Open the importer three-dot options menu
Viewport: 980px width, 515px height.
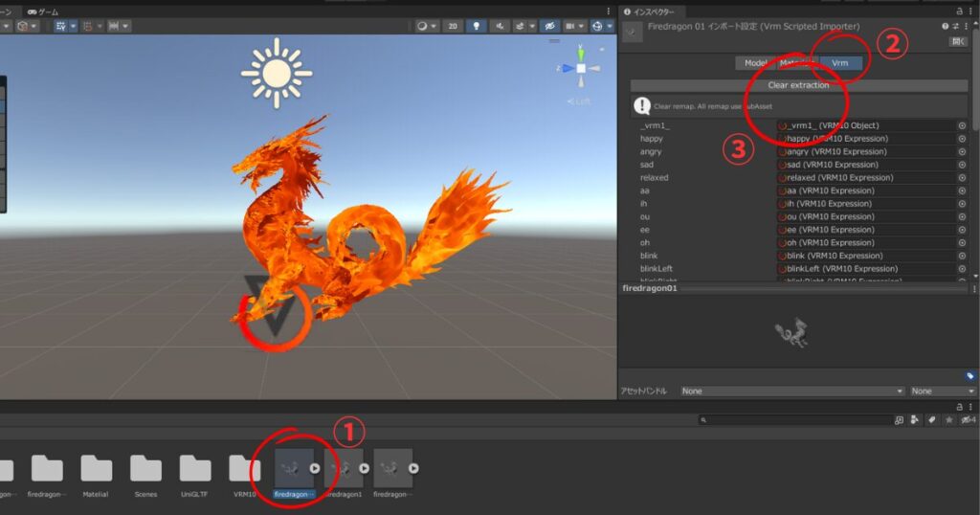(966, 26)
